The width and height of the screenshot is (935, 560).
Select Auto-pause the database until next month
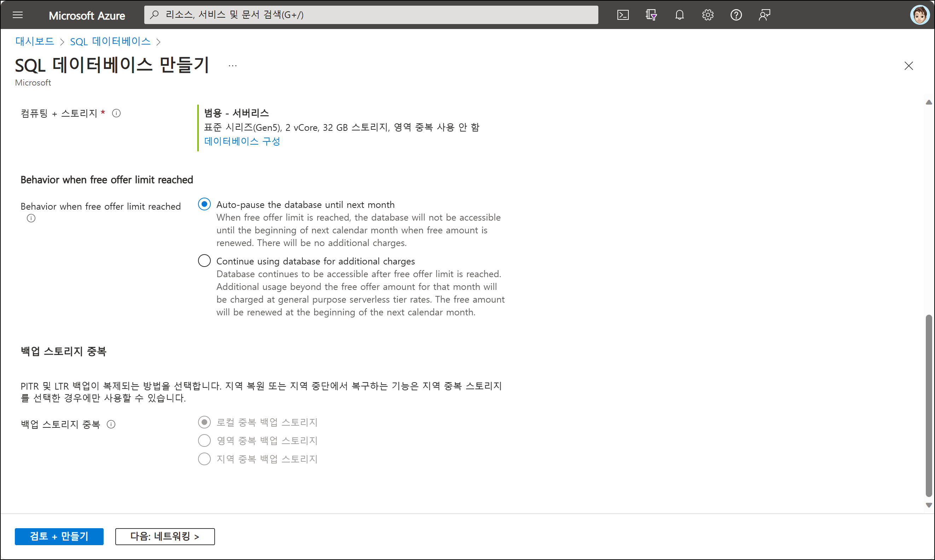click(x=204, y=205)
